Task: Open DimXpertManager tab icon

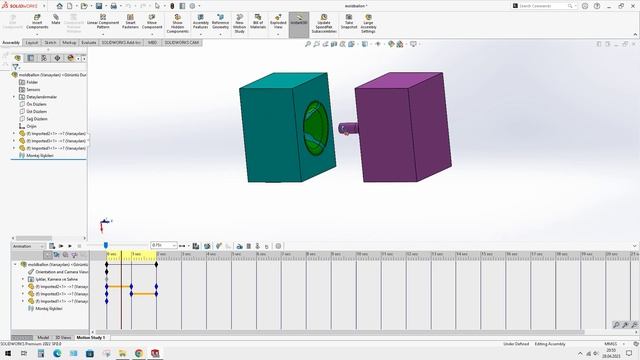Action: point(57,58)
